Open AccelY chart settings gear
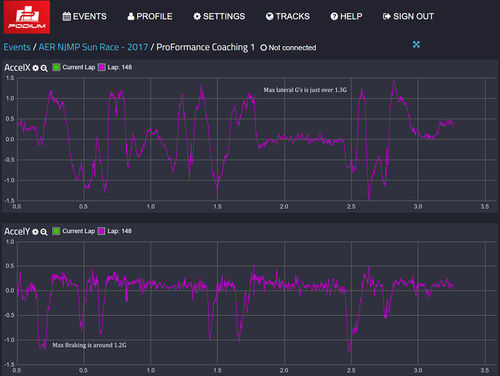Screen dimensions: 500x376 (x=35, y=232)
